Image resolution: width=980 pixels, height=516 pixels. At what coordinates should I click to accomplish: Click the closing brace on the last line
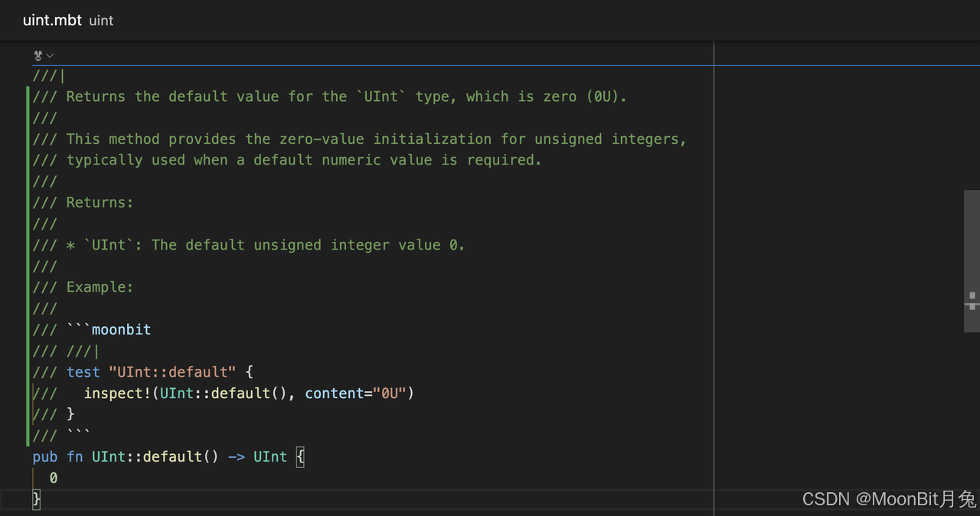pos(36,499)
